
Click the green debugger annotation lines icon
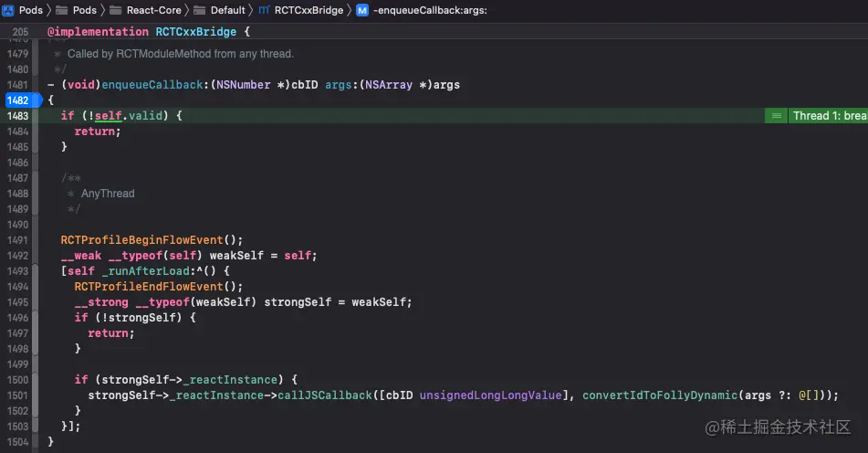(776, 116)
